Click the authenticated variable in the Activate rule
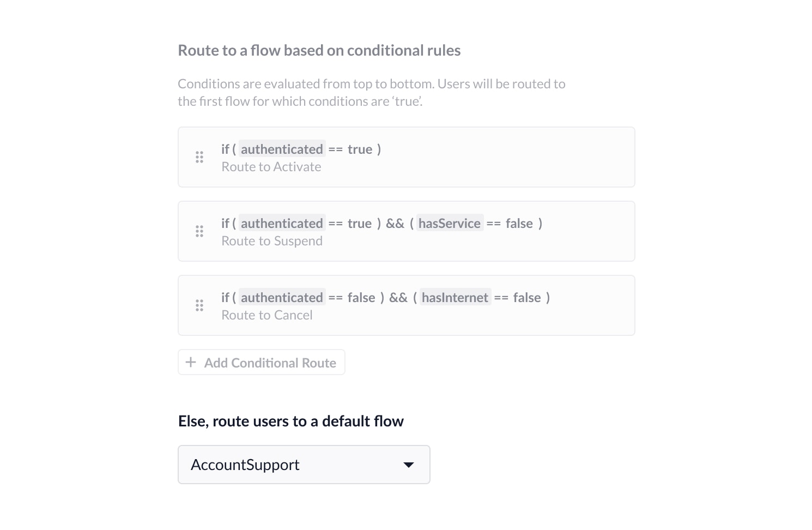Image resolution: width=812 pixels, height=530 pixels. [x=282, y=149]
